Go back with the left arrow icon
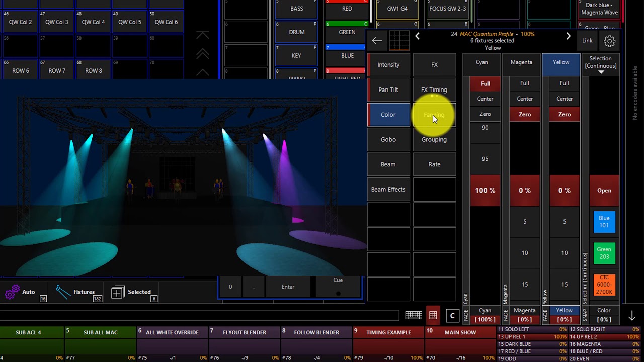This screenshot has width=644, height=362. [x=377, y=41]
